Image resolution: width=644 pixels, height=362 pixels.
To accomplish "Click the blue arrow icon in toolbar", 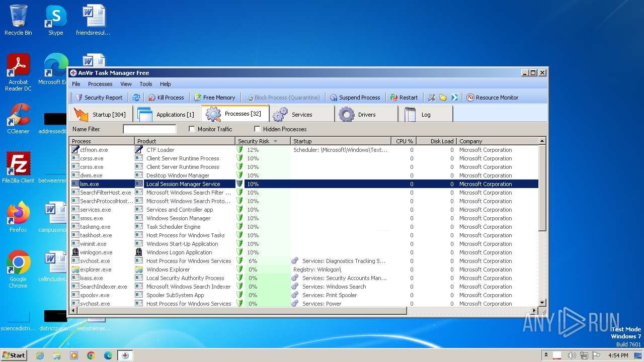I will pyautogui.click(x=454, y=98).
